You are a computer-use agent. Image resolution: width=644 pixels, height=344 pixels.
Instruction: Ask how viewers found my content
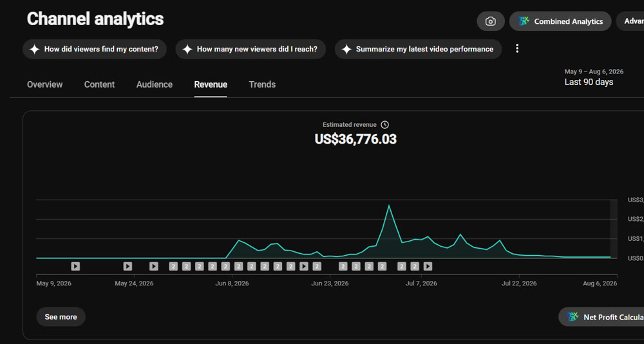tap(95, 50)
